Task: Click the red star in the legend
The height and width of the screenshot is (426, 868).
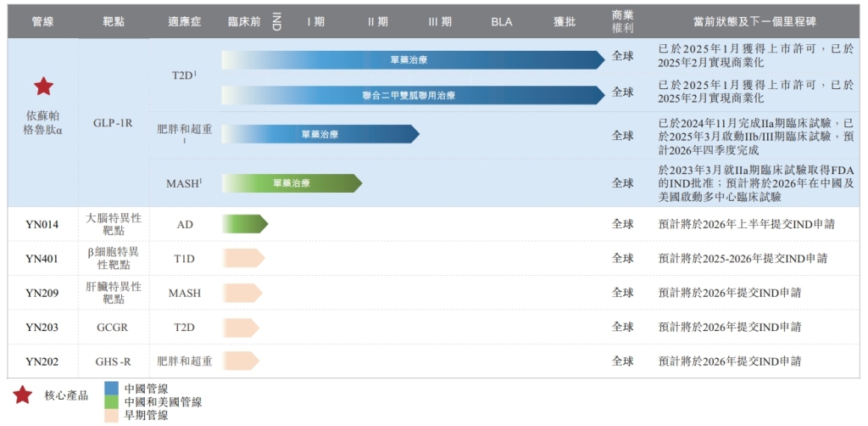Action: 23,395
